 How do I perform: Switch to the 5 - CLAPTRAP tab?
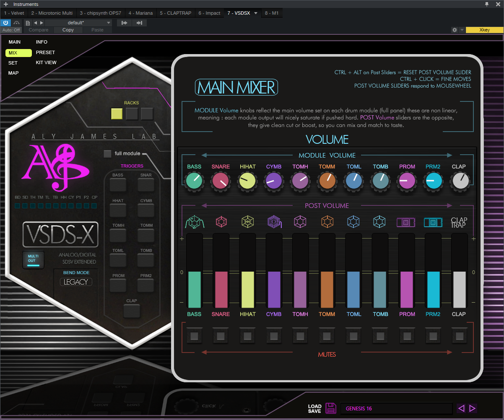click(176, 13)
